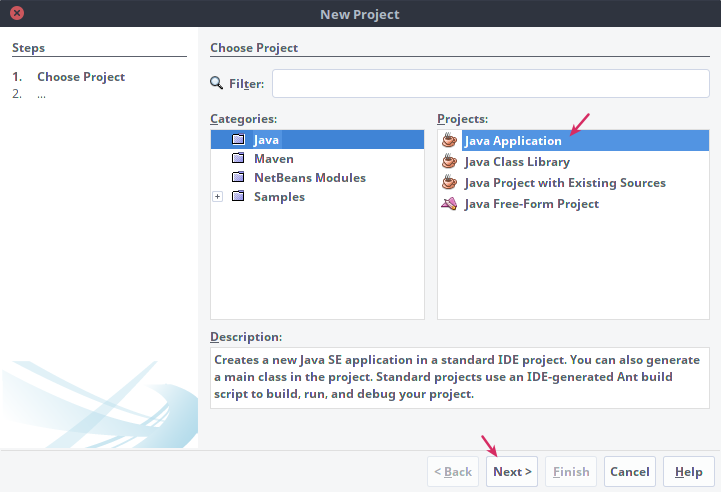Click icon for Java Project with Existing Sources
Viewport: 721px width, 492px height.
pyautogui.click(x=449, y=182)
